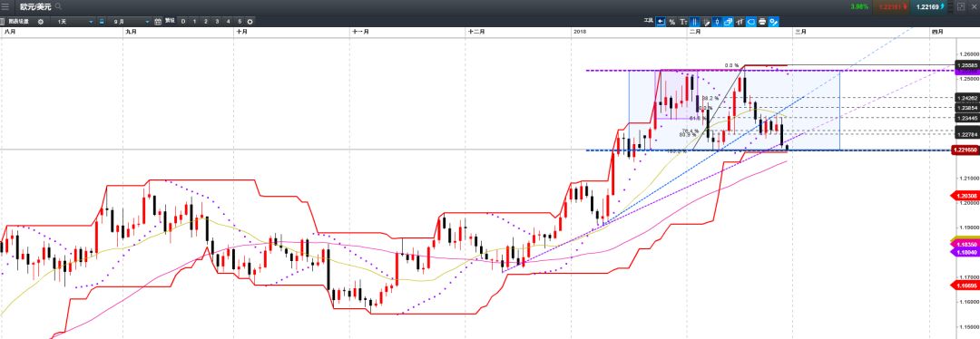Image resolution: width=980 pixels, height=339 pixels.
Task: Click the bar-chart indicator tool icon
Action: coord(740,22)
